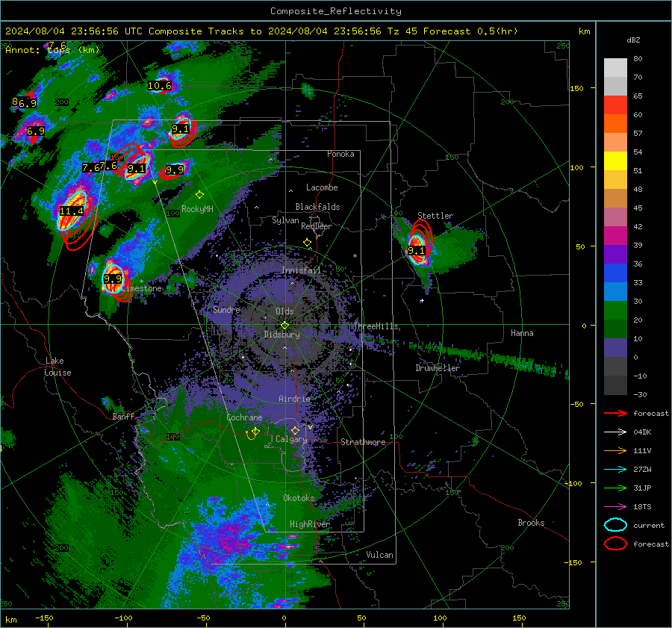Click the light blue 33 dBZ swatch
The image size is (672, 628).
[x=615, y=291]
